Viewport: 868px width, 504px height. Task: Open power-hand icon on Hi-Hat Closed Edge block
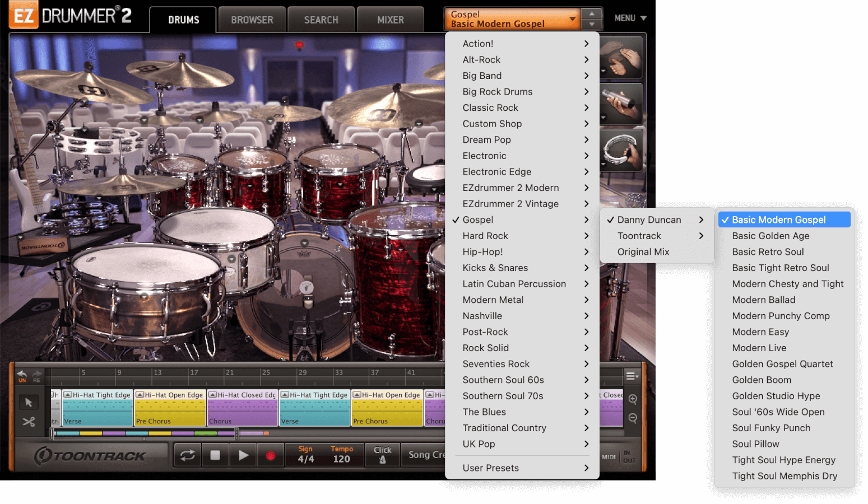tap(213, 395)
